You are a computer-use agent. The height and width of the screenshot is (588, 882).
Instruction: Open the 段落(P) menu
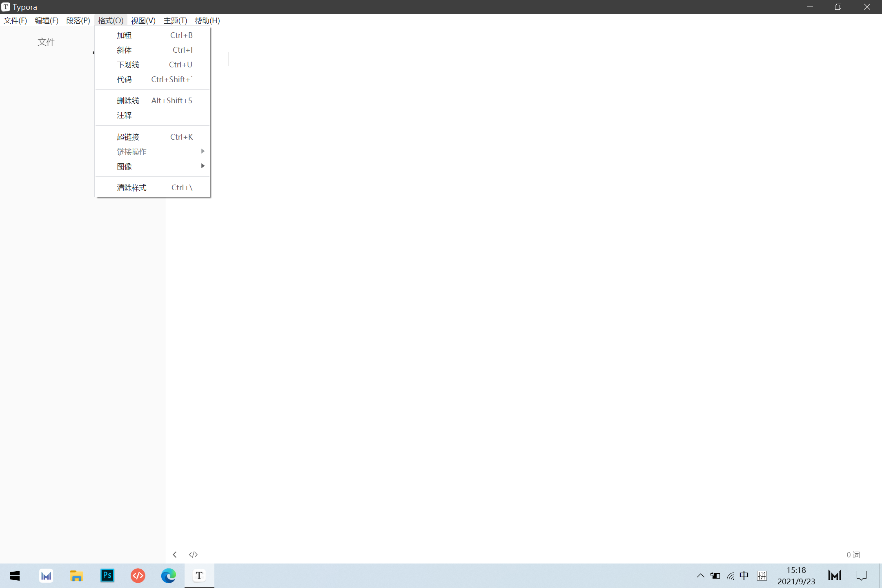(78, 20)
